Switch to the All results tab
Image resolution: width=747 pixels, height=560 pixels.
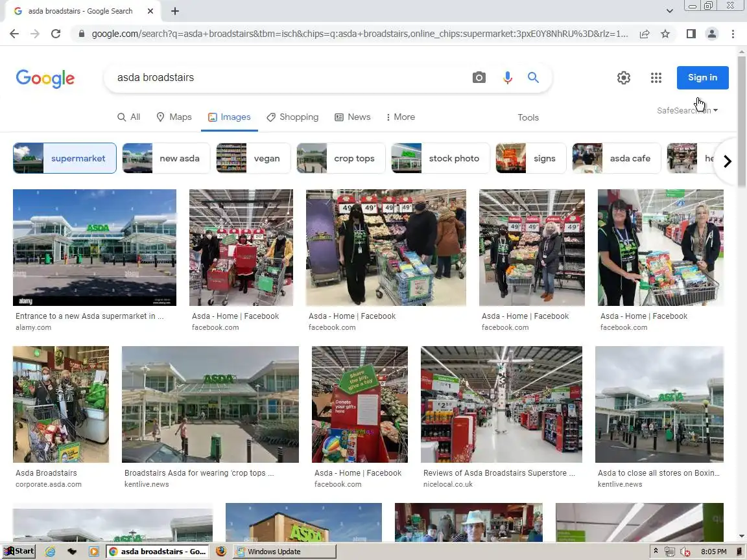(128, 117)
